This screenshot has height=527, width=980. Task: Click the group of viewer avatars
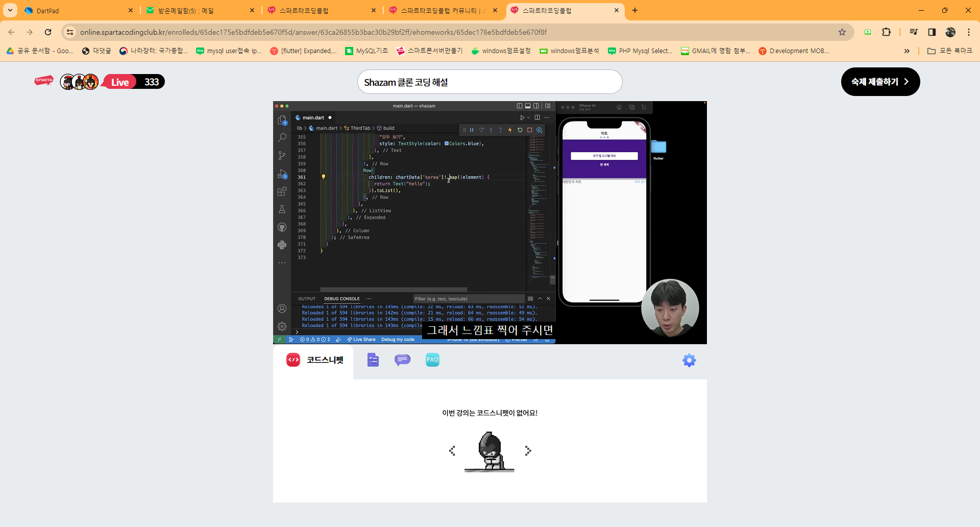pyautogui.click(x=79, y=82)
